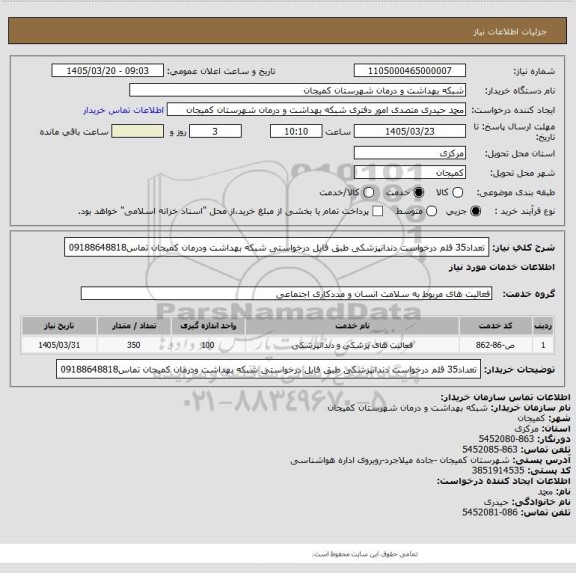Click the quantity cell 350
This screenshot has height=573, width=576.
[x=134, y=345]
